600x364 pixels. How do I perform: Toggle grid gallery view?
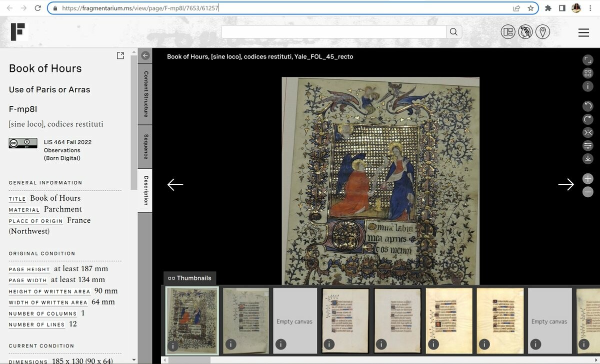pos(587,73)
